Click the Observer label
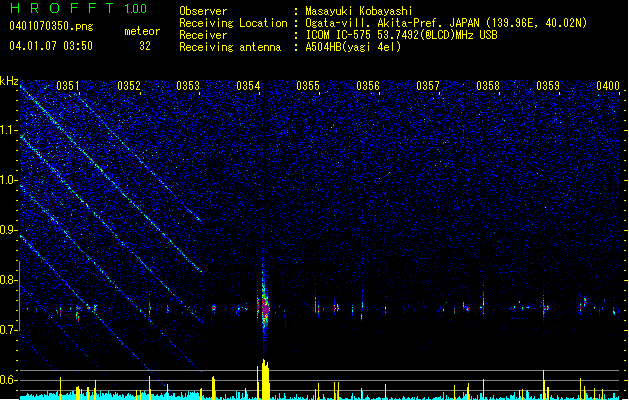The width and height of the screenshot is (629, 400). click(x=203, y=11)
